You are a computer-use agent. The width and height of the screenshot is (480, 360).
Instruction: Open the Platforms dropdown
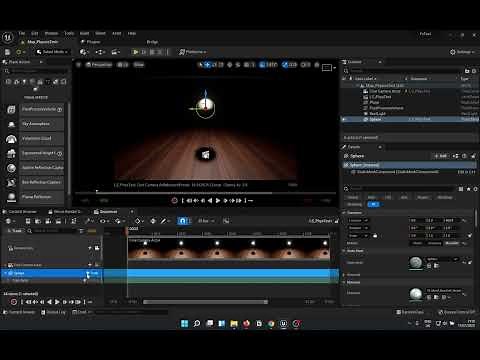pyautogui.click(x=192, y=52)
